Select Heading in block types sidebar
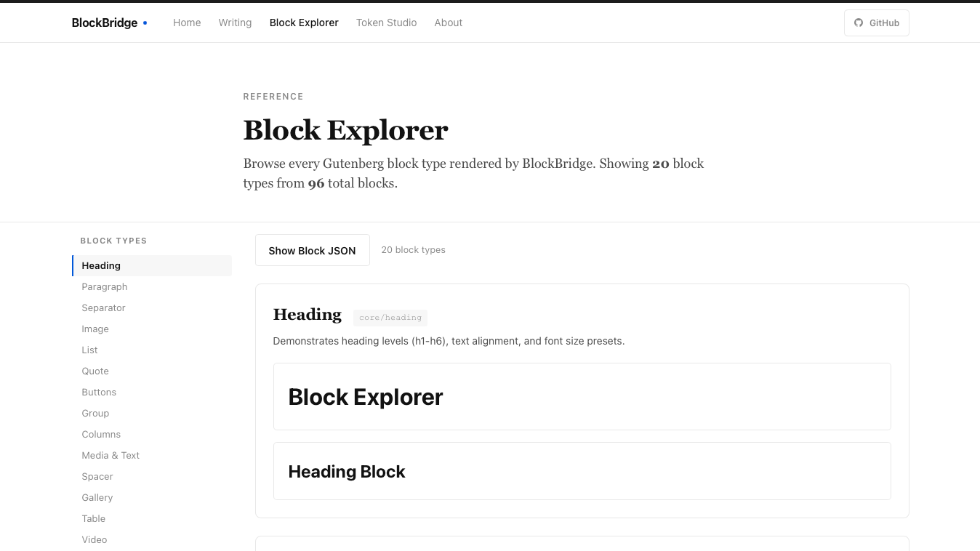 point(101,265)
